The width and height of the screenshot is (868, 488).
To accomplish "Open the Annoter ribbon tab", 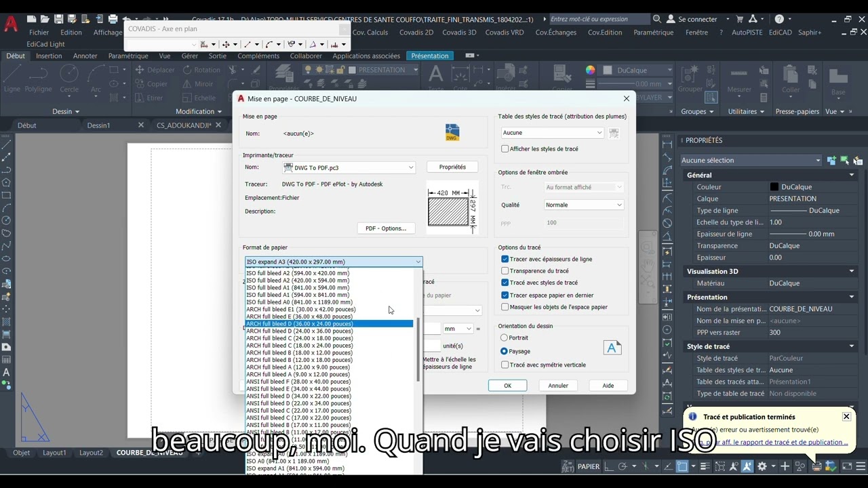I will (85, 56).
